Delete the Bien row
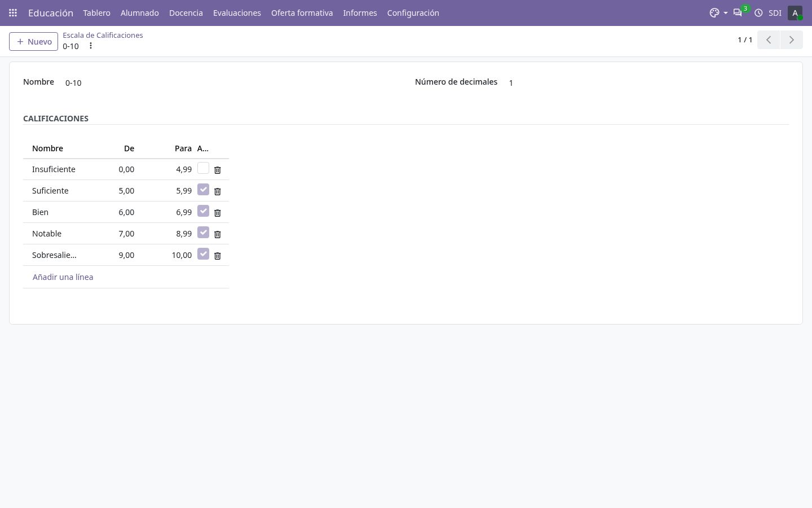812x508 pixels. pyautogui.click(x=218, y=213)
